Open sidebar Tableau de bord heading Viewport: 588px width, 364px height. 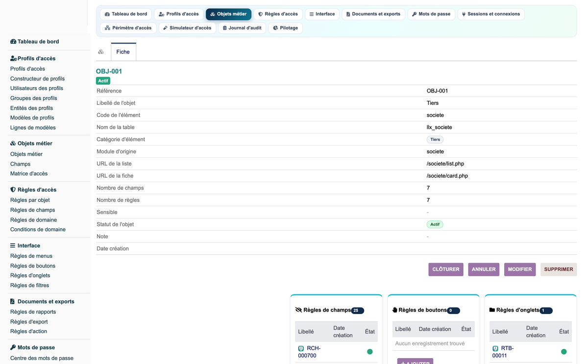pos(35,42)
